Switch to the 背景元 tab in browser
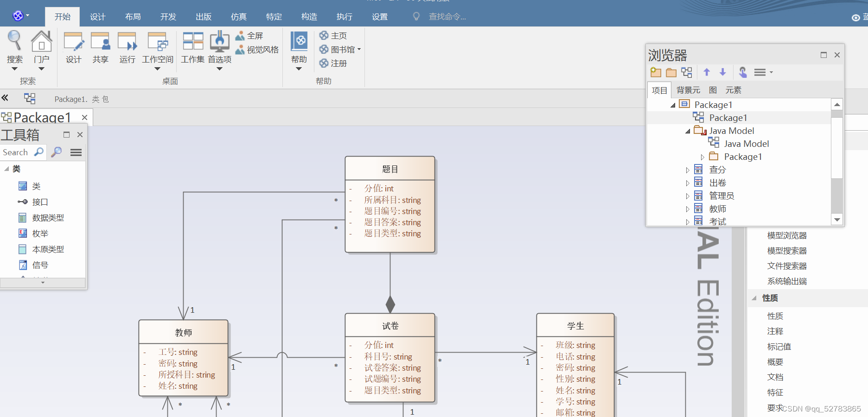This screenshot has height=417, width=868. [x=688, y=90]
